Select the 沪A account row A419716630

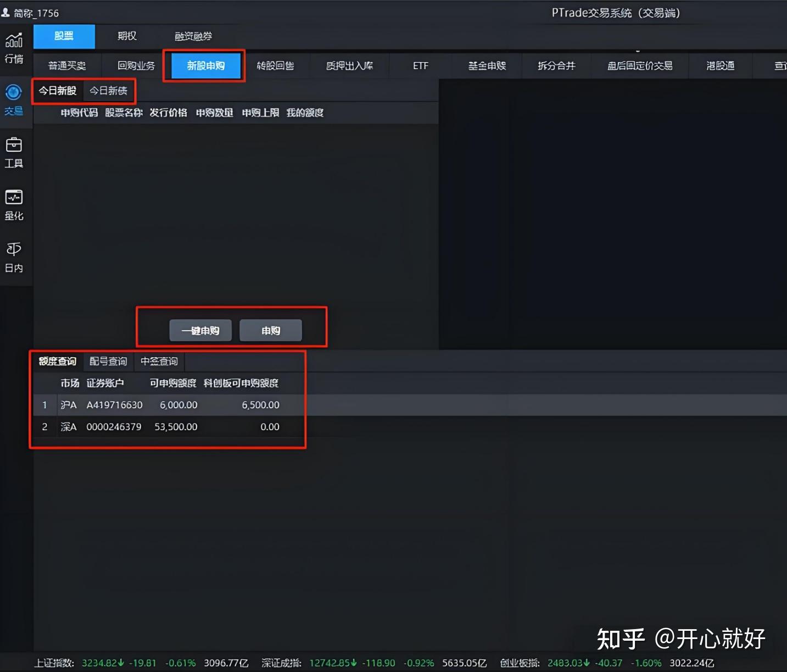pyautogui.click(x=114, y=404)
